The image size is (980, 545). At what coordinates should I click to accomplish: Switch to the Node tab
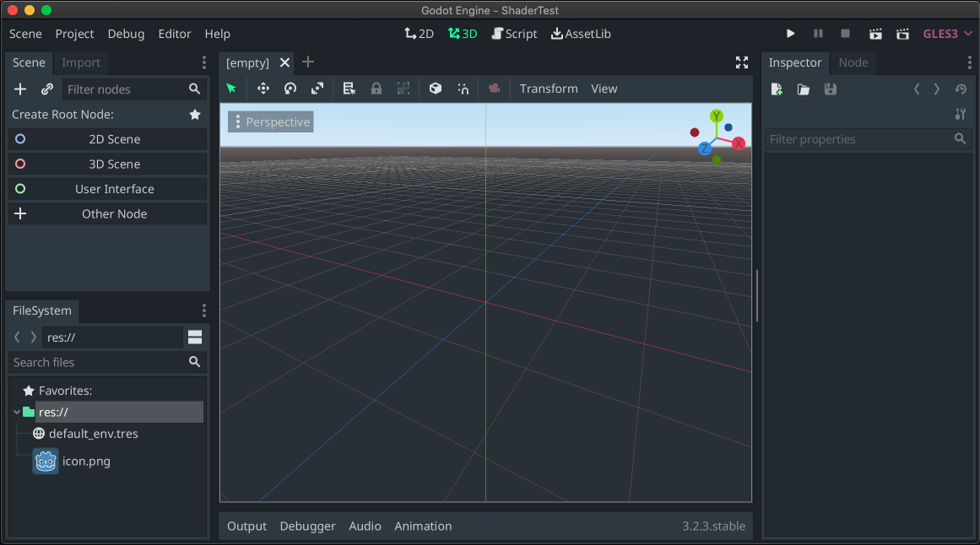coord(853,62)
